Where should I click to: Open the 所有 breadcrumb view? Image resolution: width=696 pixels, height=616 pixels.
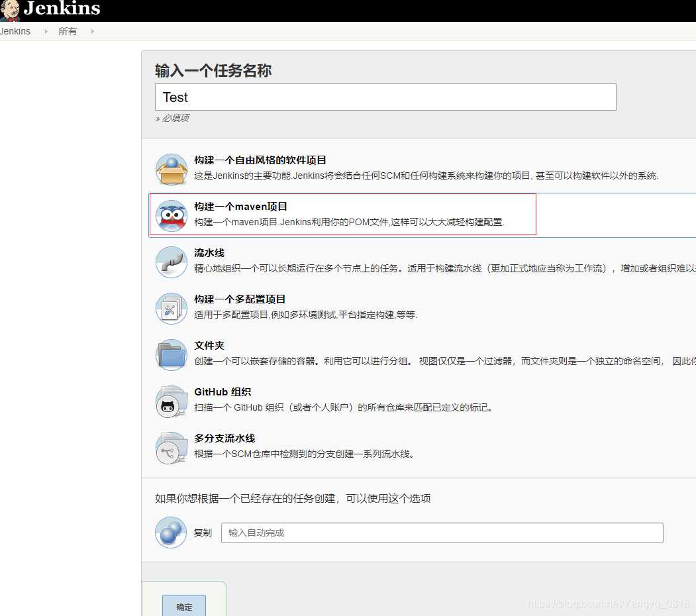pyautogui.click(x=68, y=32)
